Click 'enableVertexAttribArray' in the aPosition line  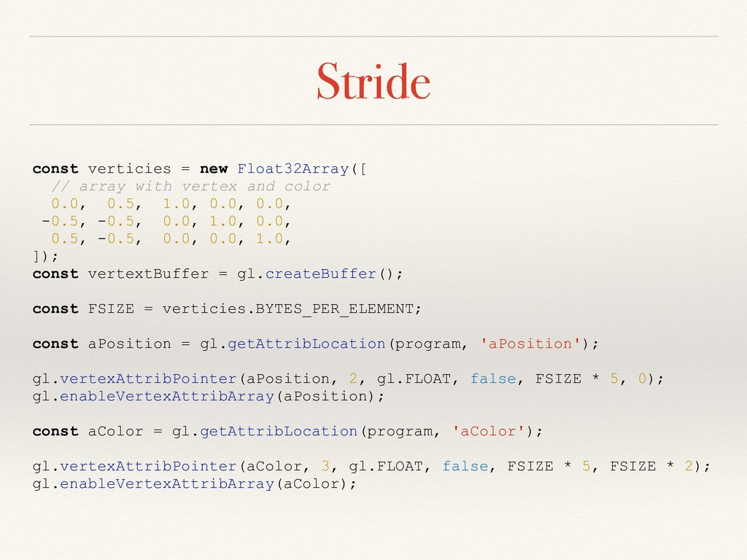click(x=167, y=396)
